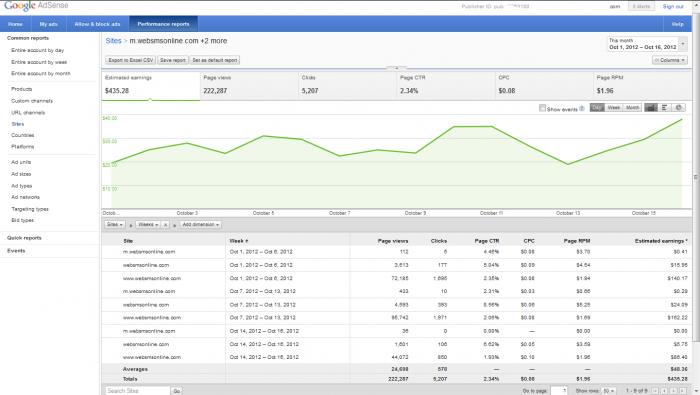Screen dimensions: 700x395
Task: Click the Search Sites input field
Action: [x=138, y=391]
